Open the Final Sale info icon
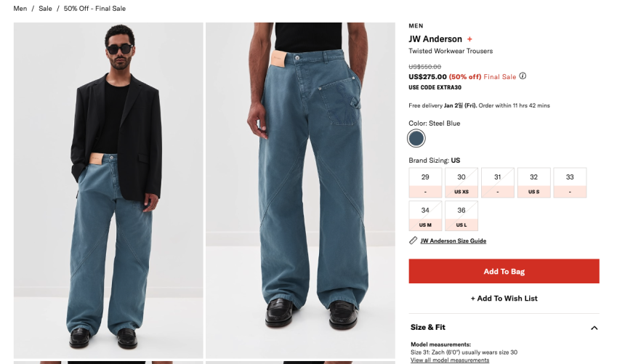Screen dimensions: 617x364 (x=523, y=76)
